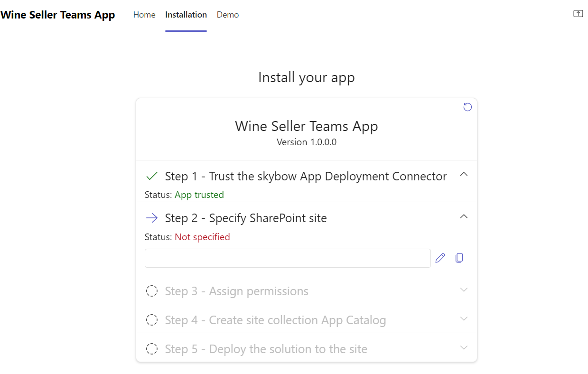Click the Step 3 Assign permissions heading

tap(237, 291)
